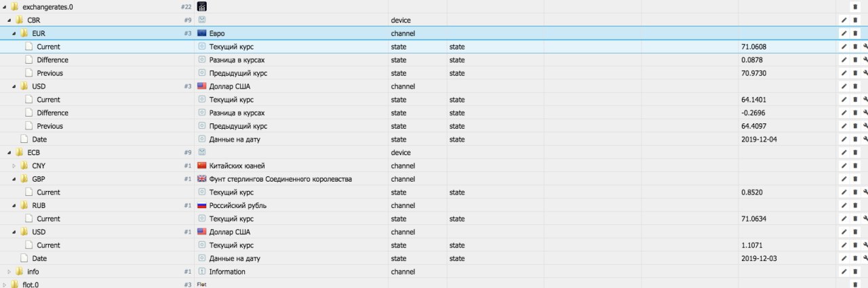Open wrench settings for date 2019-12-04
Viewport: 868px width, 288px height.
tap(865, 139)
